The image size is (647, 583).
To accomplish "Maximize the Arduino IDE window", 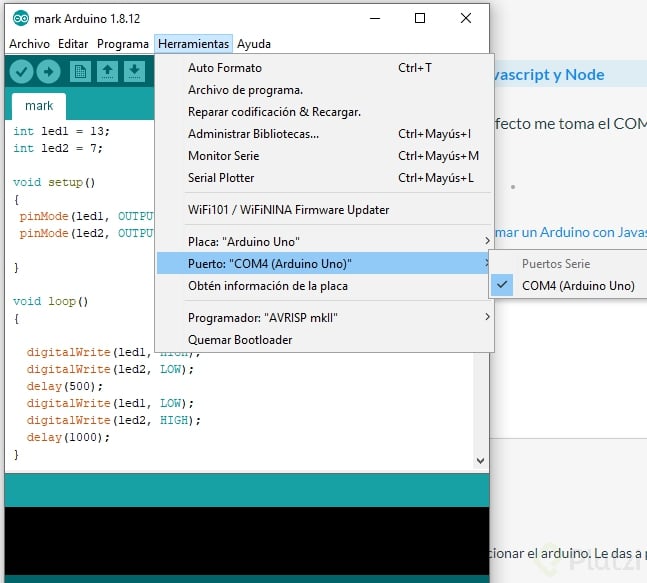I will point(420,18).
